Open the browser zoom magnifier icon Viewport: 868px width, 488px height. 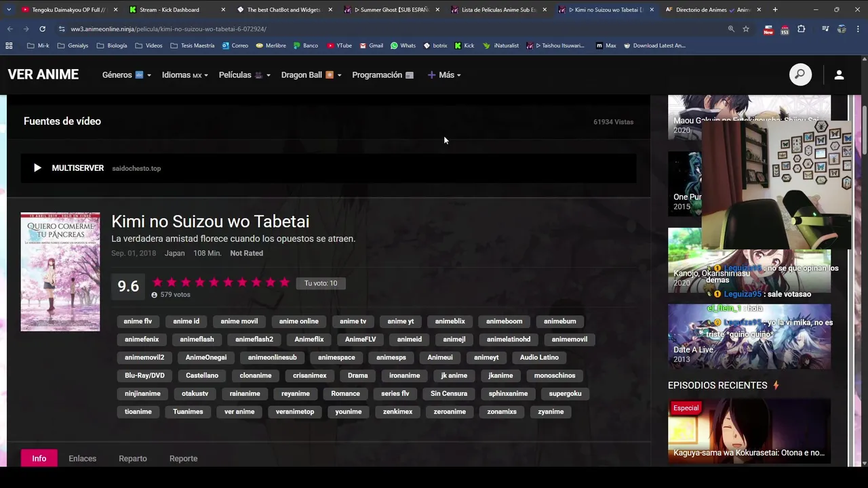[731, 29]
